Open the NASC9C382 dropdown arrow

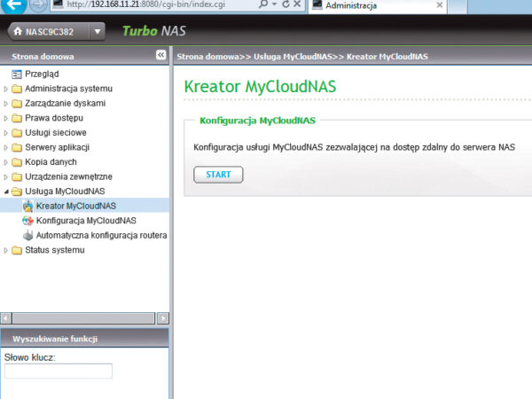point(97,32)
